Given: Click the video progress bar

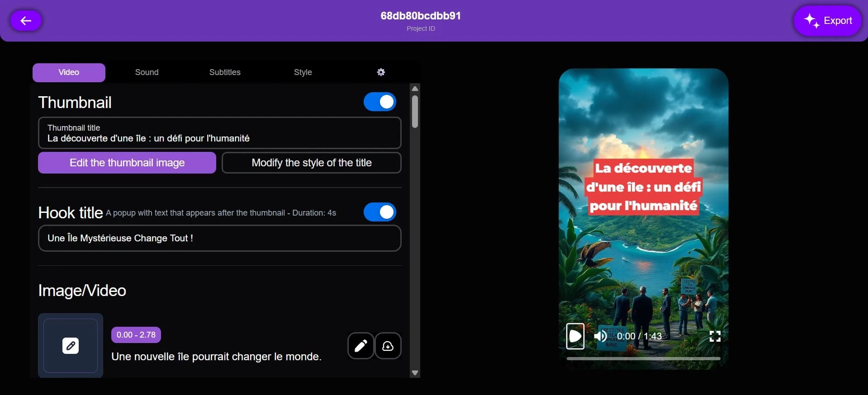Looking at the screenshot, I should pyautogui.click(x=643, y=358).
